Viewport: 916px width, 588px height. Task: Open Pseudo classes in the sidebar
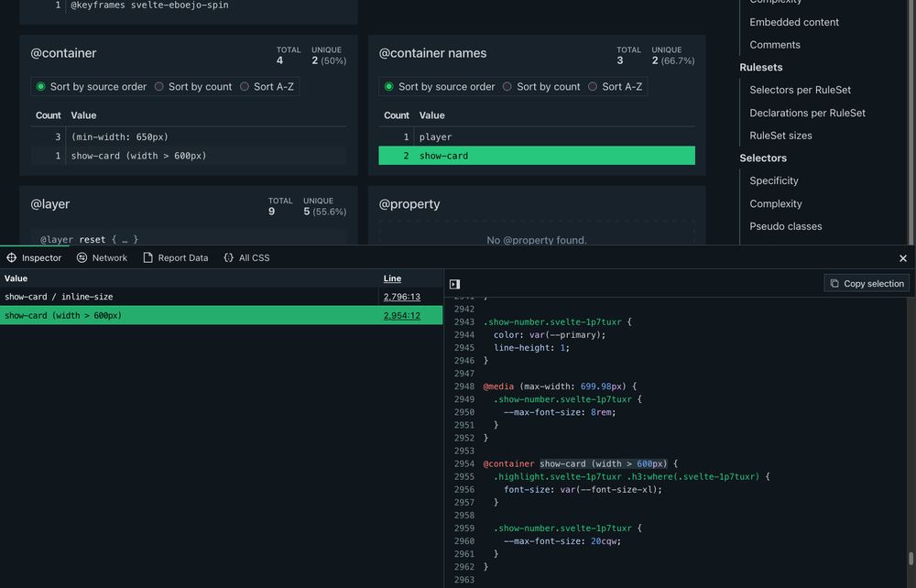pos(785,226)
